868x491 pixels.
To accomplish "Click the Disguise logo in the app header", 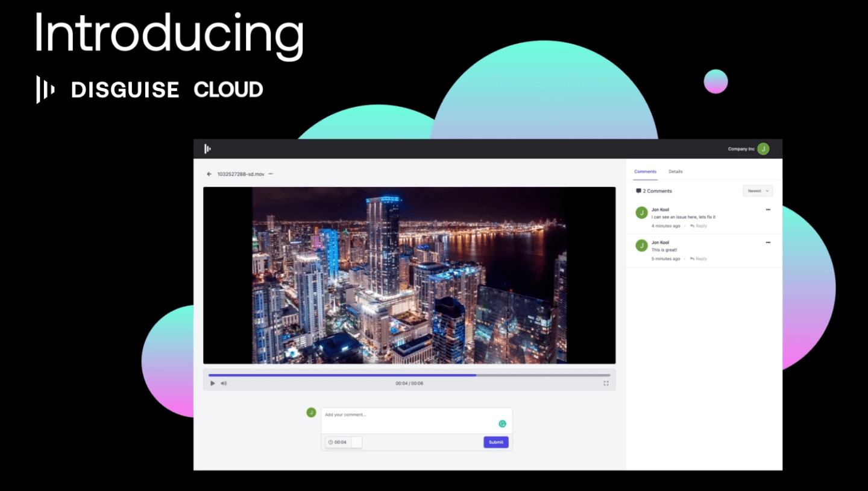I will [207, 149].
